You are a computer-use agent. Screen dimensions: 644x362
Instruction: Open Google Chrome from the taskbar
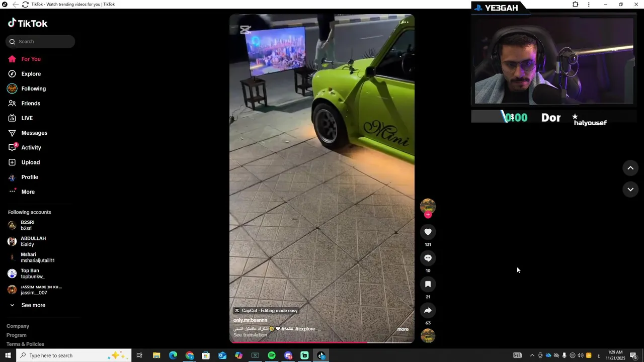click(190, 355)
